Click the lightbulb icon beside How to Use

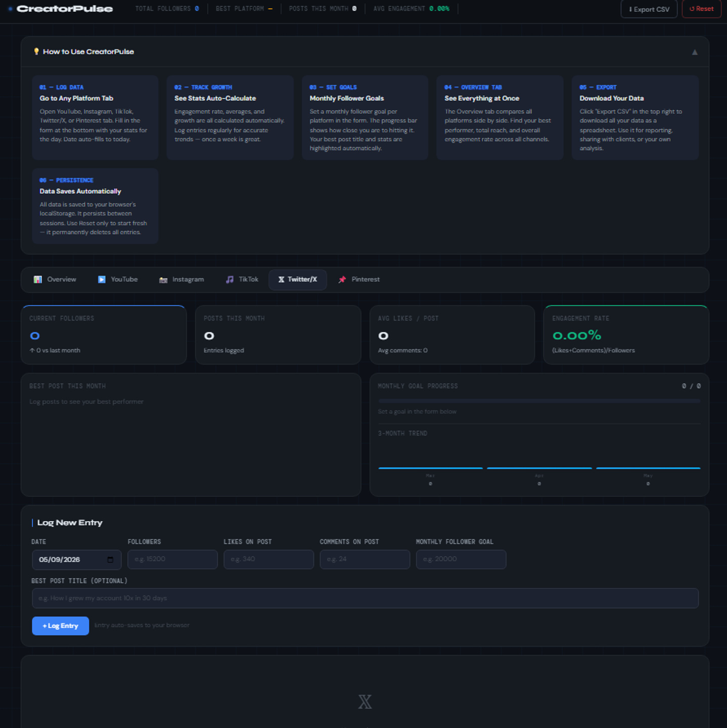[x=36, y=52]
